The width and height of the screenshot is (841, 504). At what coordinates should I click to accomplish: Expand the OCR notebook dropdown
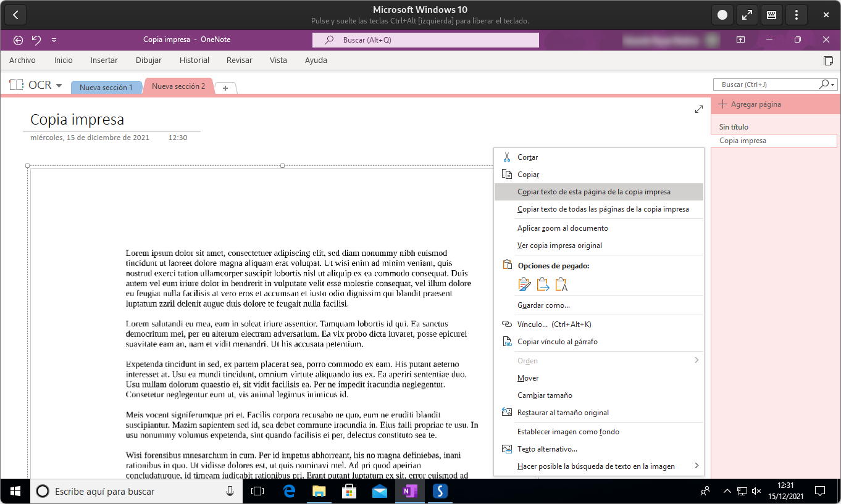click(x=59, y=85)
